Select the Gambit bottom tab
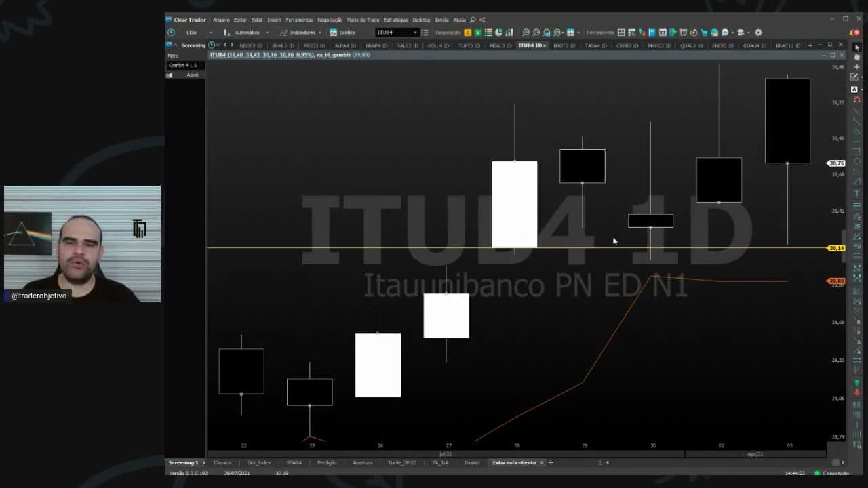The image size is (868, 488). point(472,462)
